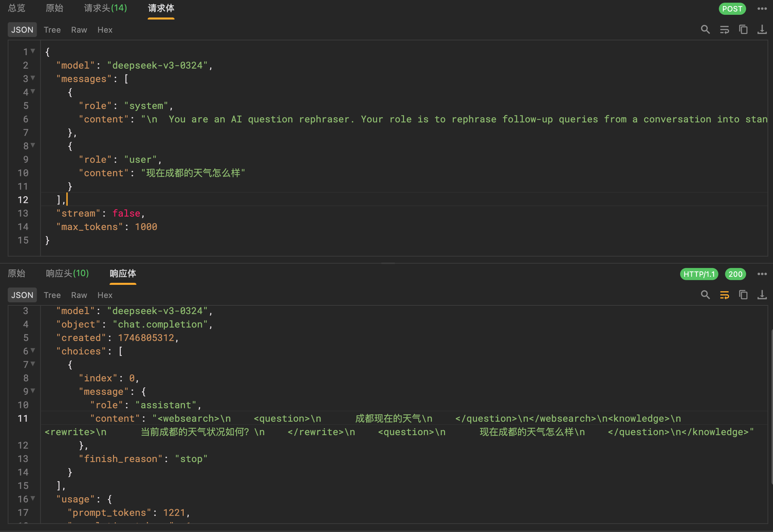This screenshot has height=532, width=773.
Task: Open the response panel more options menu
Action: (x=762, y=274)
